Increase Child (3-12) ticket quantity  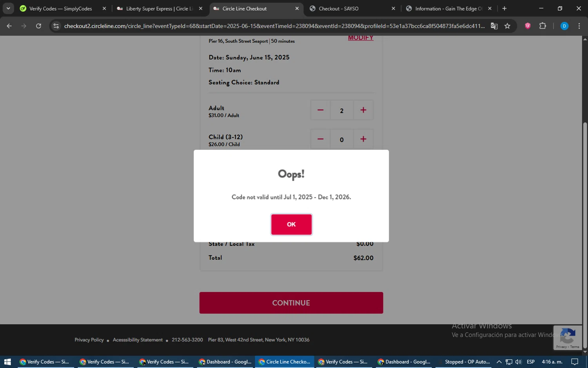click(x=363, y=139)
